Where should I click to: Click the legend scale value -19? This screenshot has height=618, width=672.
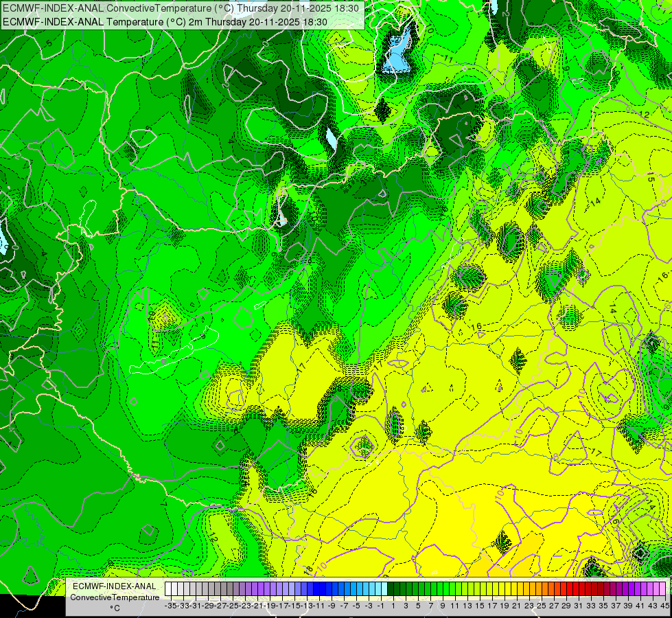coord(270,606)
